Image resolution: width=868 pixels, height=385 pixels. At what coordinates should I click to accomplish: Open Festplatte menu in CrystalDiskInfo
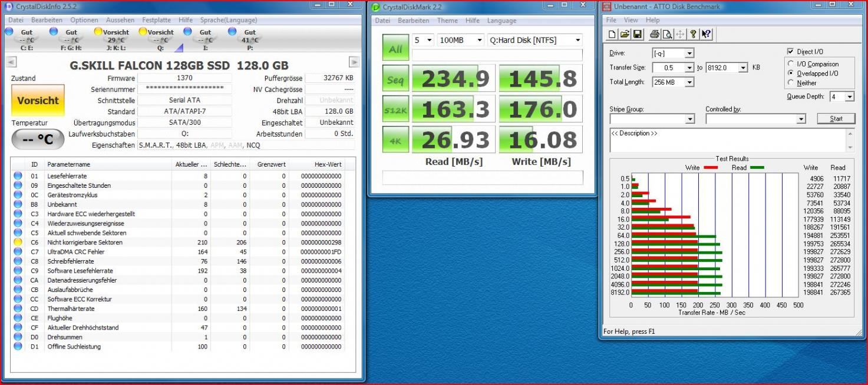pos(157,20)
